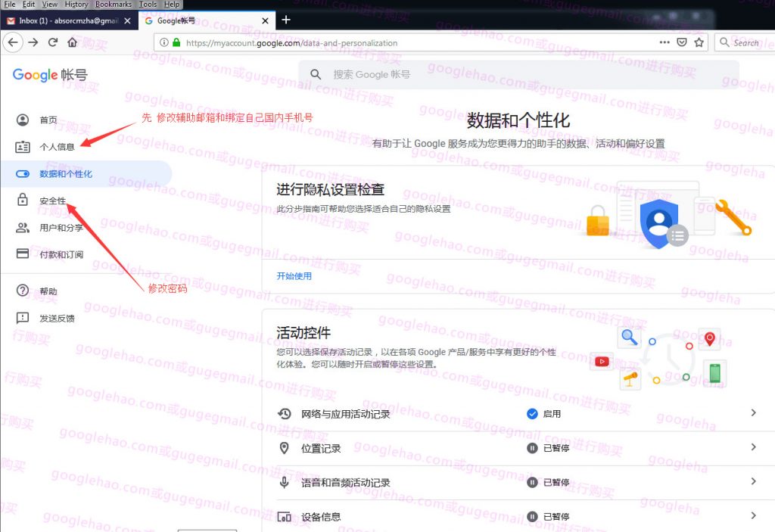Show site information icon in address bar

(164, 42)
